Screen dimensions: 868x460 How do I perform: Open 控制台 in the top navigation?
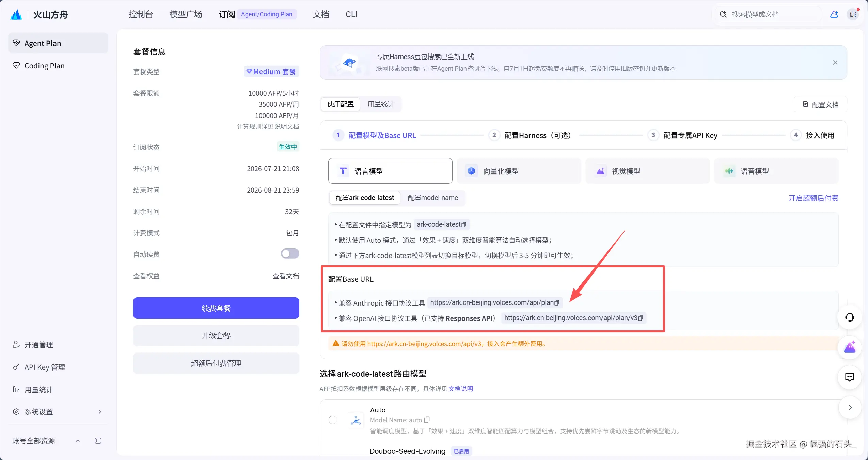[141, 14]
